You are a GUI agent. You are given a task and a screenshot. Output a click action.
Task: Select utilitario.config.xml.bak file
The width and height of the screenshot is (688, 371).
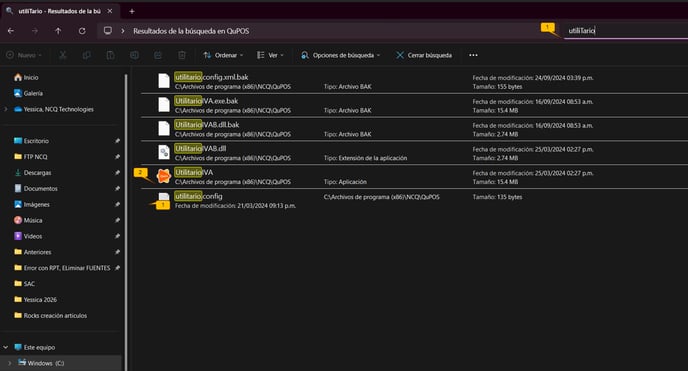pos(414,82)
